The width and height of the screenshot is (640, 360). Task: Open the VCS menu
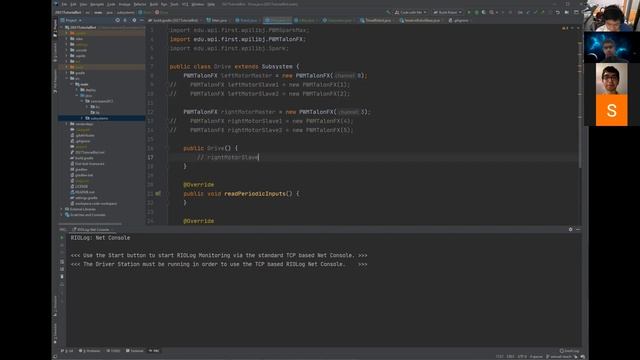[185, 4]
